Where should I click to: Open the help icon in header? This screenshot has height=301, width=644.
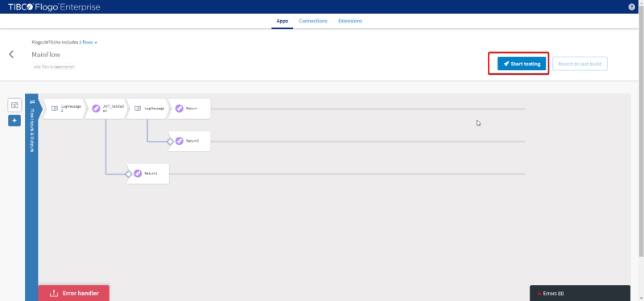tap(632, 7)
